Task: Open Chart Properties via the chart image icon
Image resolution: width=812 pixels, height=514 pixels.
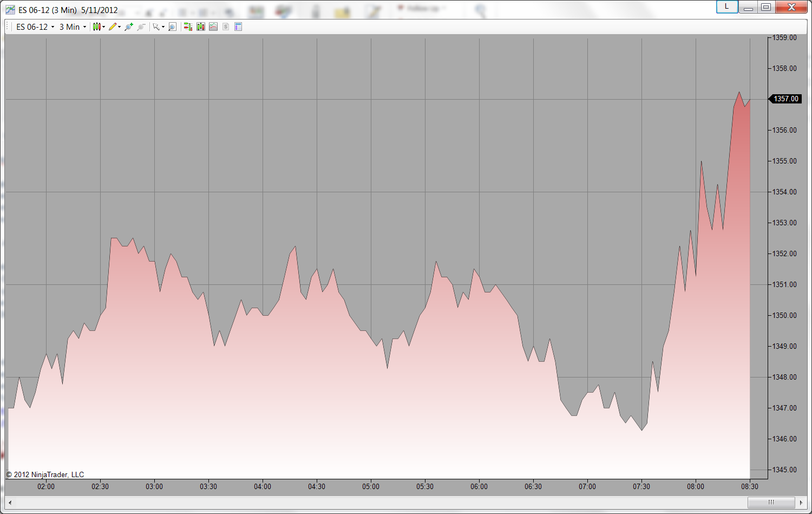Action: tap(213, 27)
